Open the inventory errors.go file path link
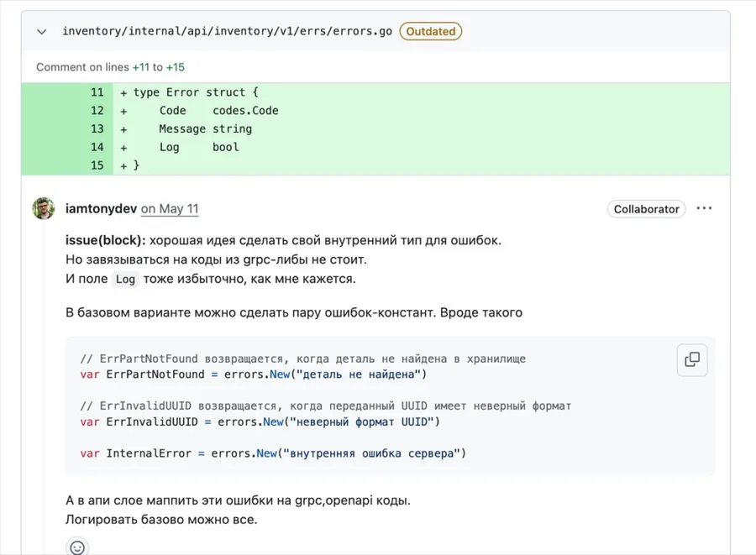The width and height of the screenshot is (756, 555). coord(227,31)
